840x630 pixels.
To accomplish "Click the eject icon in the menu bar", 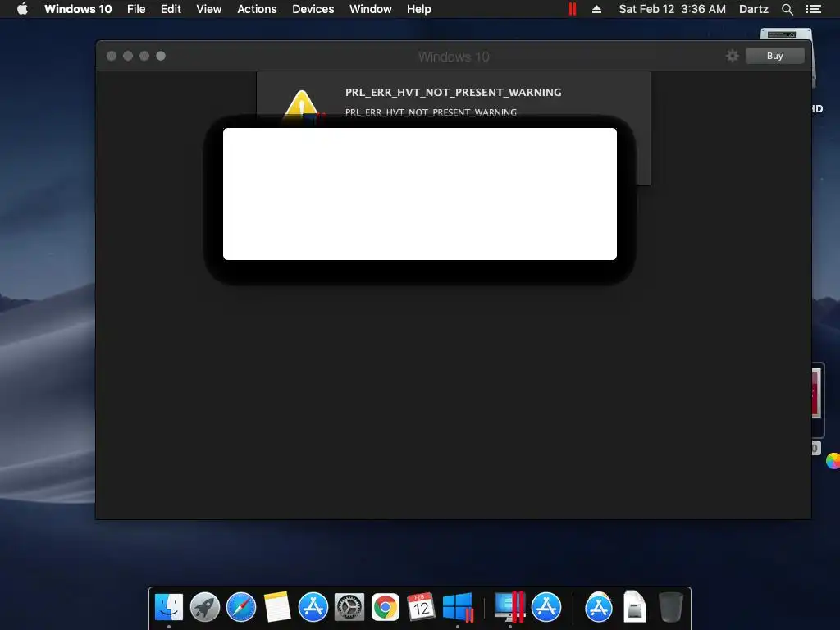I will pos(597,9).
